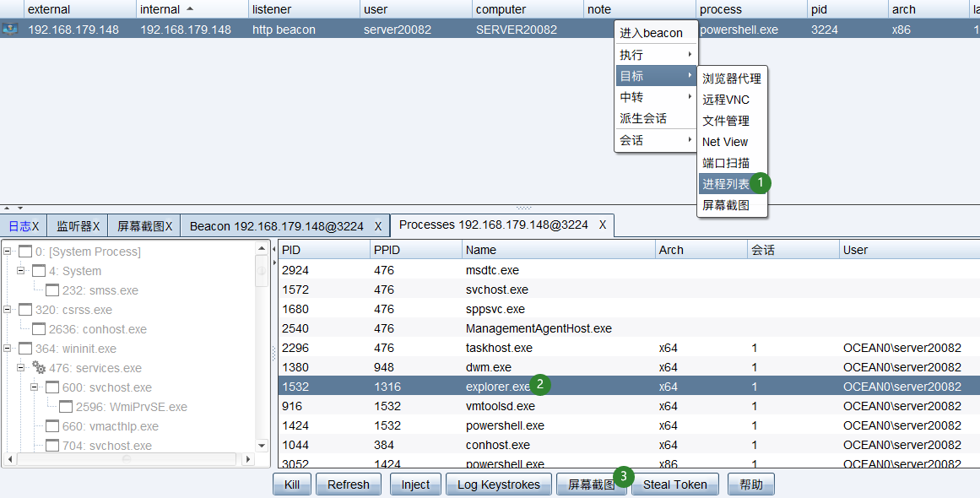Collapse the 476: services.exe node
The height and width of the screenshot is (498, 980).
pyautogui.click(x=20, y=368)
